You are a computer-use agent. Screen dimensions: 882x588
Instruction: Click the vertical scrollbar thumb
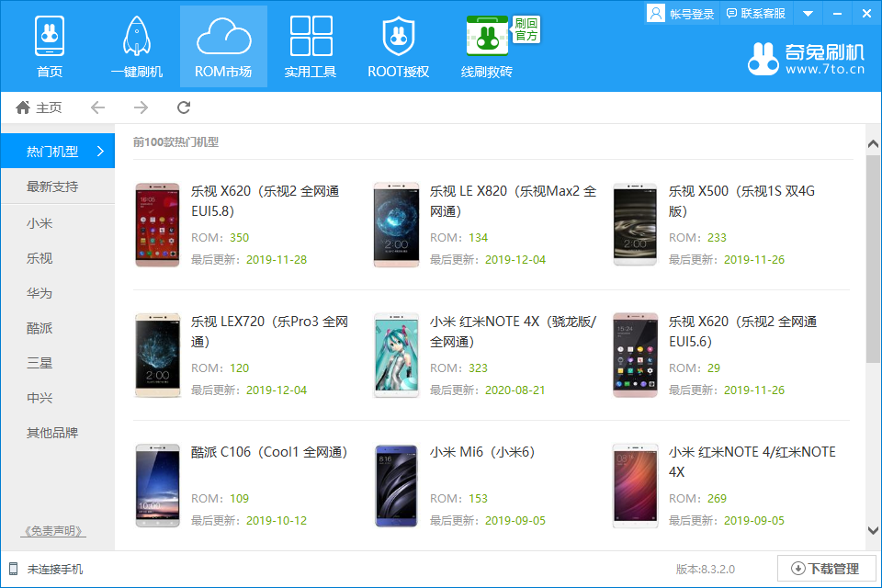[x=873, y=259]
